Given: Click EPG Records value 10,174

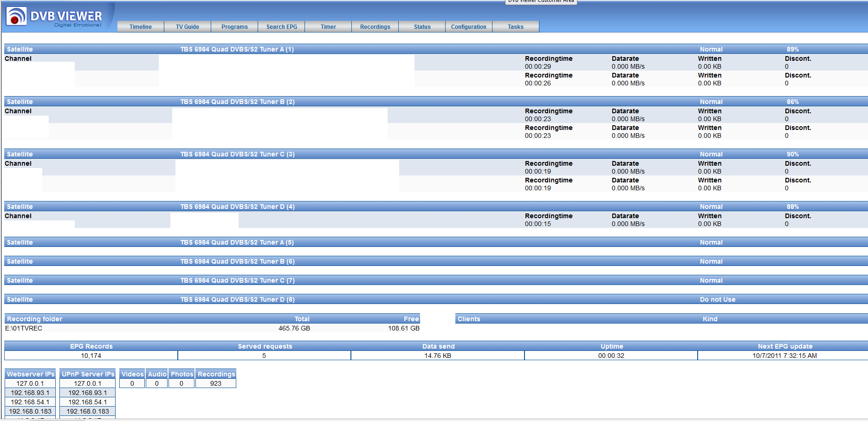Looking at the screenshot, I should click(91, 356).
